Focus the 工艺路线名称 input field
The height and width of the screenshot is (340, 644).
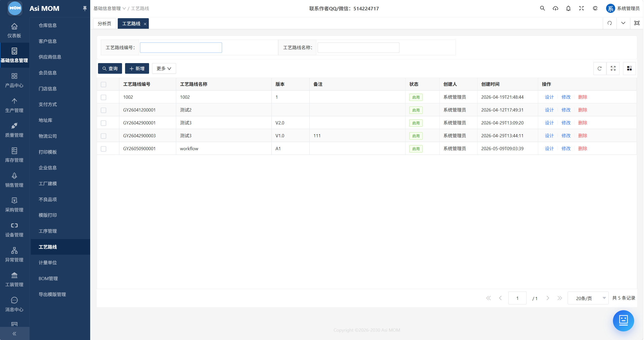[358, 47]
